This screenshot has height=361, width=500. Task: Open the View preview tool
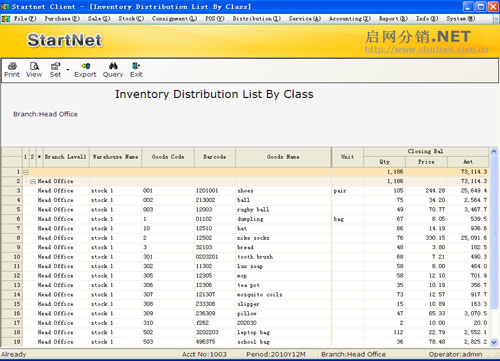tap(34, 70)
